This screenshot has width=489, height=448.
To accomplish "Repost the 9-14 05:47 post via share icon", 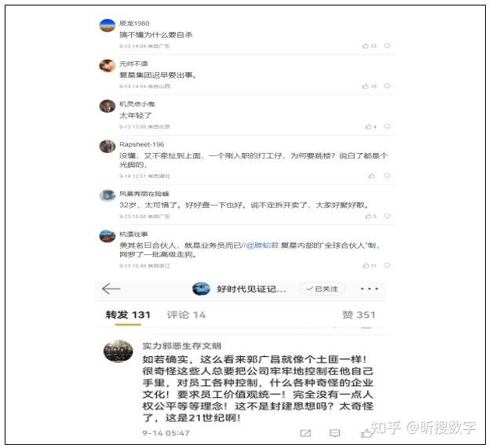I will tap(305, 433).
